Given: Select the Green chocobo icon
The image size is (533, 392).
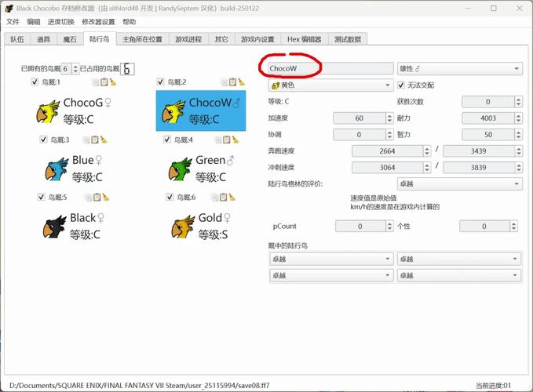Looking at the screenshot, I should [x=181, y=169].
